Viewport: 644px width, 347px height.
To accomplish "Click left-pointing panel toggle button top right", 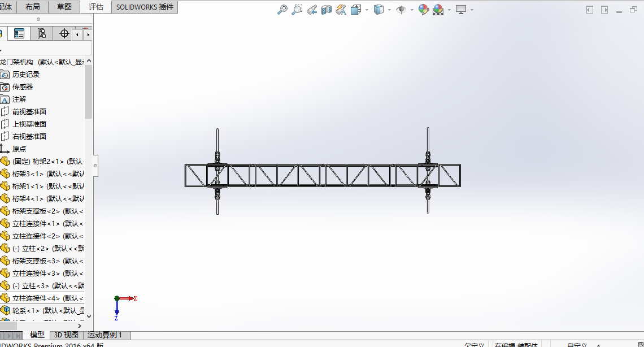I will [590, 10].
